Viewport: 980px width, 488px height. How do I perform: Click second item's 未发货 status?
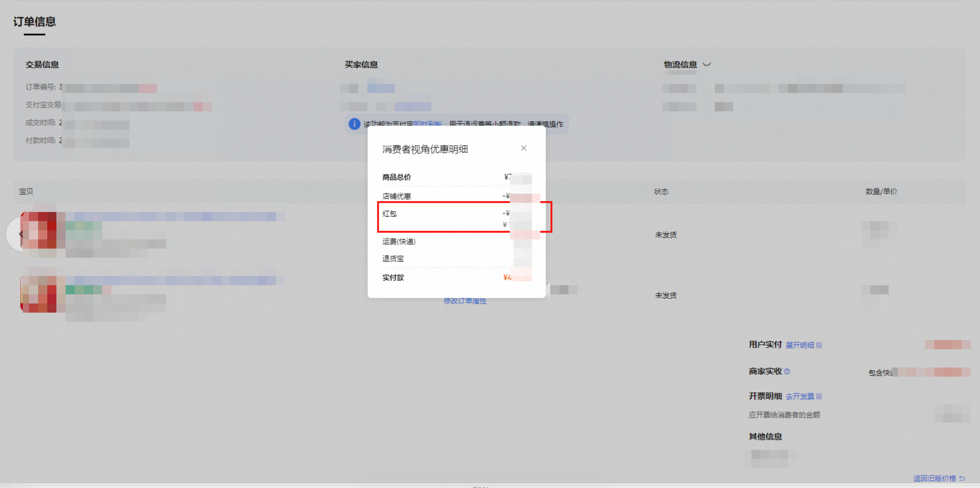666,295
